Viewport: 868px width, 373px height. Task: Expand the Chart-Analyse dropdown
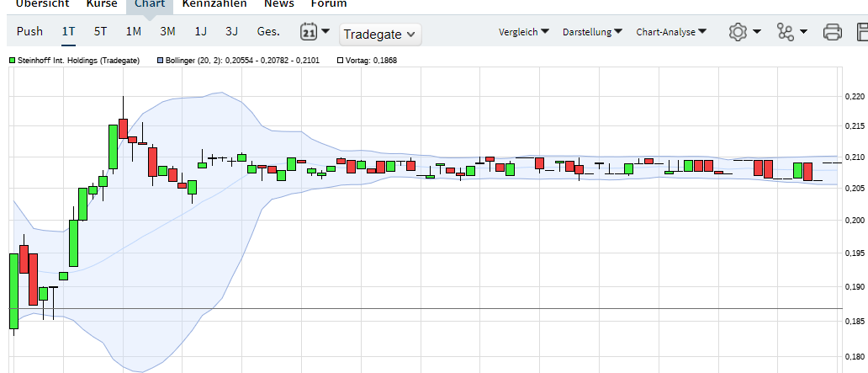tap(671, 32)
